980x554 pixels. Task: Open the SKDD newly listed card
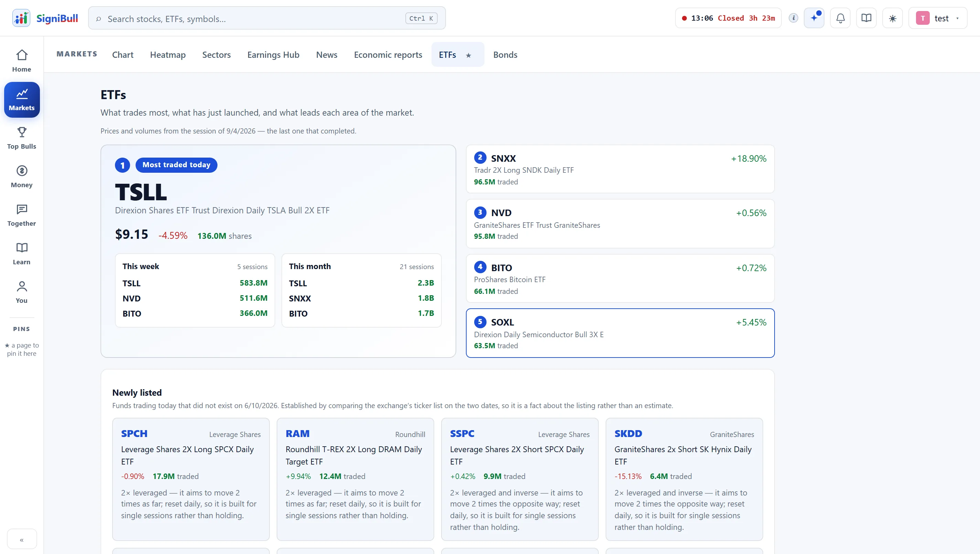click(x=684, y=479)
